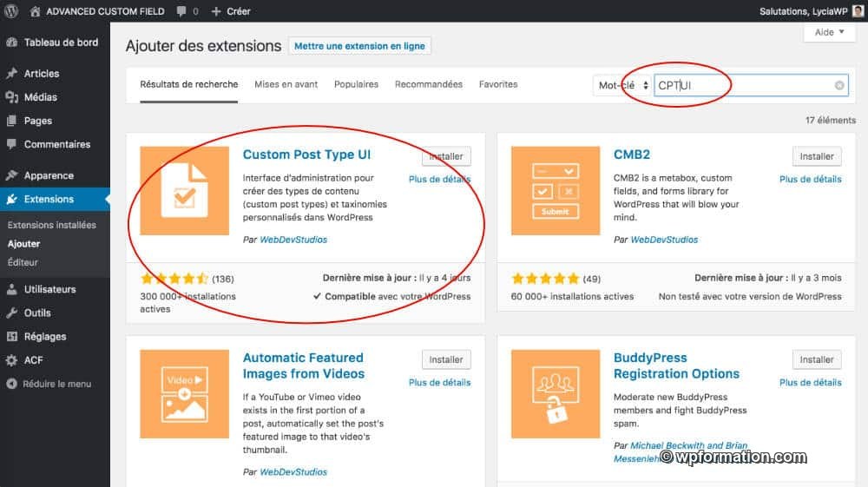Open Plus de détails for CMB2
Image resolution: width=868 pixels, height=487 pixels.
(811, 179)
